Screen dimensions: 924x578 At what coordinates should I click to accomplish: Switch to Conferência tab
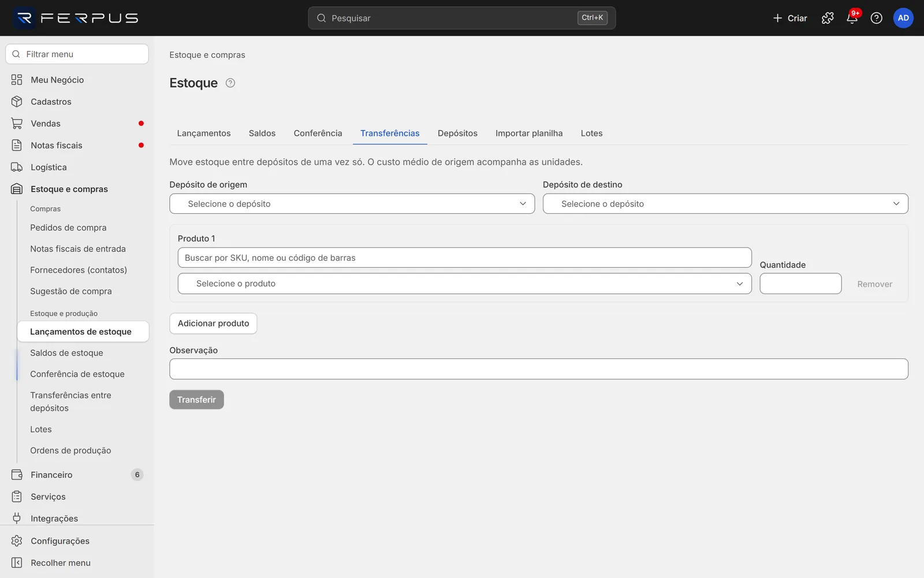(318, 134)
